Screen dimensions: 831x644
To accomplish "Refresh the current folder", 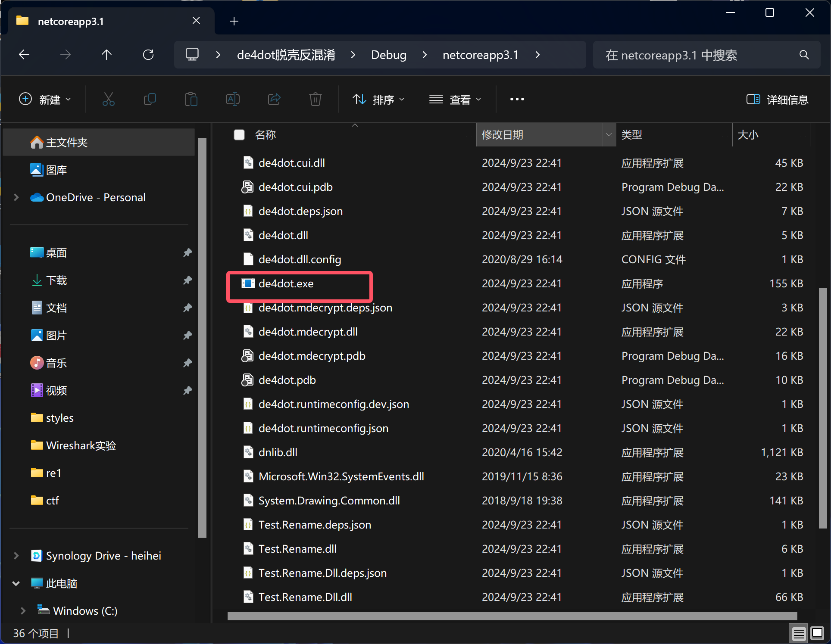I will [148, 55].
